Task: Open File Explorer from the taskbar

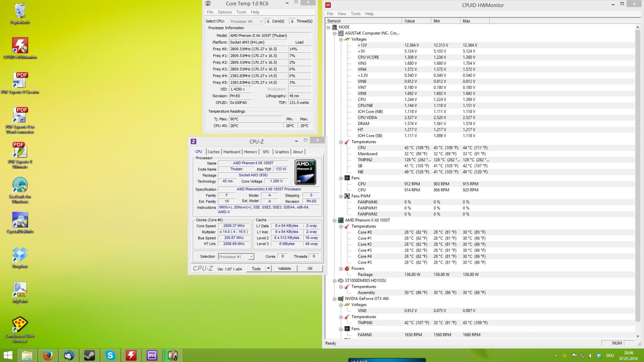Action: coord(27,355)
